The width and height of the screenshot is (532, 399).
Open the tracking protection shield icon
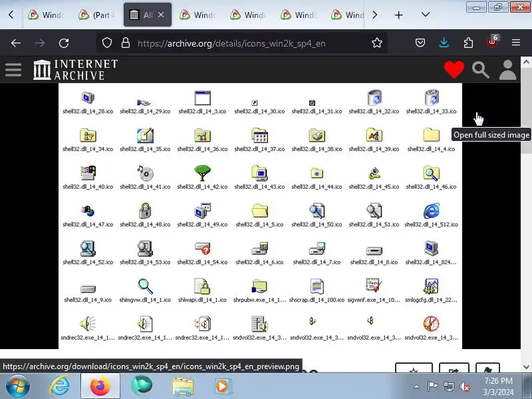click(x=107, y=43)
